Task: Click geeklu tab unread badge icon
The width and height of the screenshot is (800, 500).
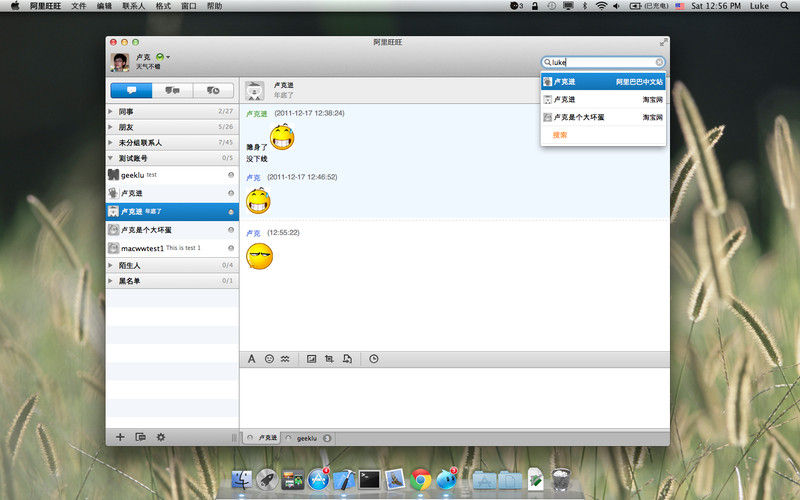Action: [x=327, y=438]
